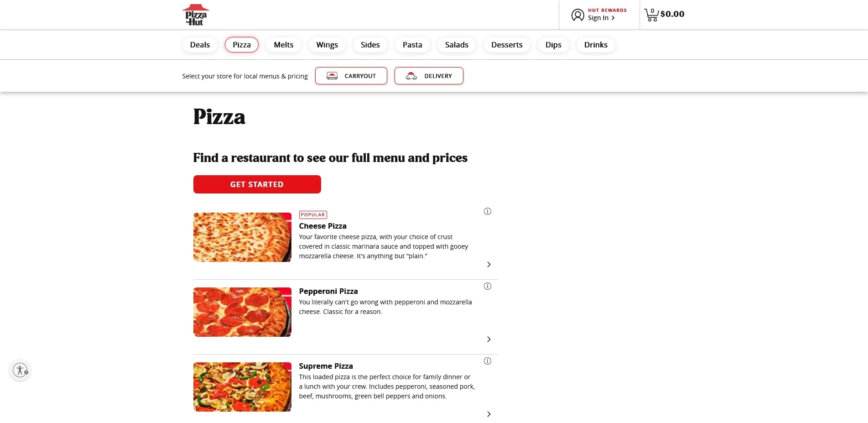Expand the Cheese Pizza details chevron
This screenshot has width=868, height=423.
click(x=489, y=264)
